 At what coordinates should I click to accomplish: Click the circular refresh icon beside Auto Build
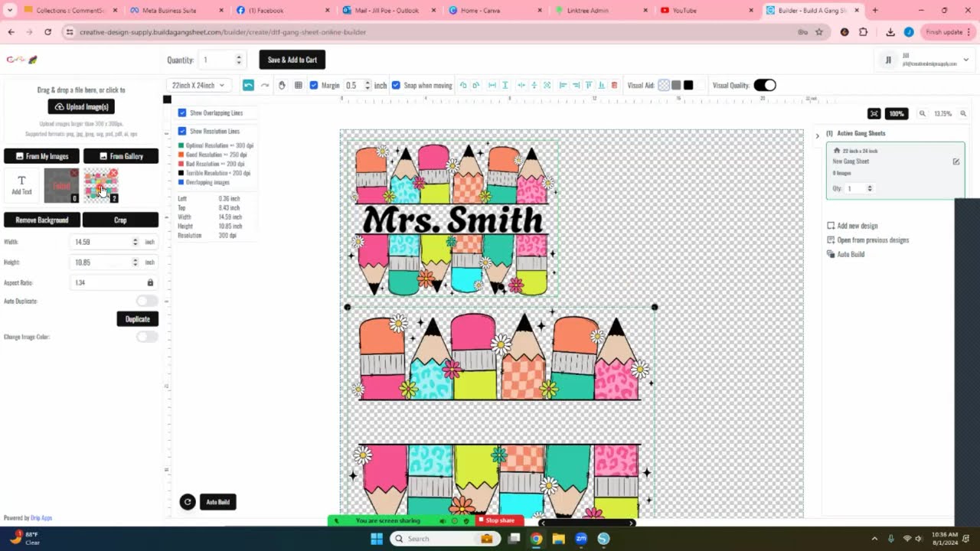(188, 502)
